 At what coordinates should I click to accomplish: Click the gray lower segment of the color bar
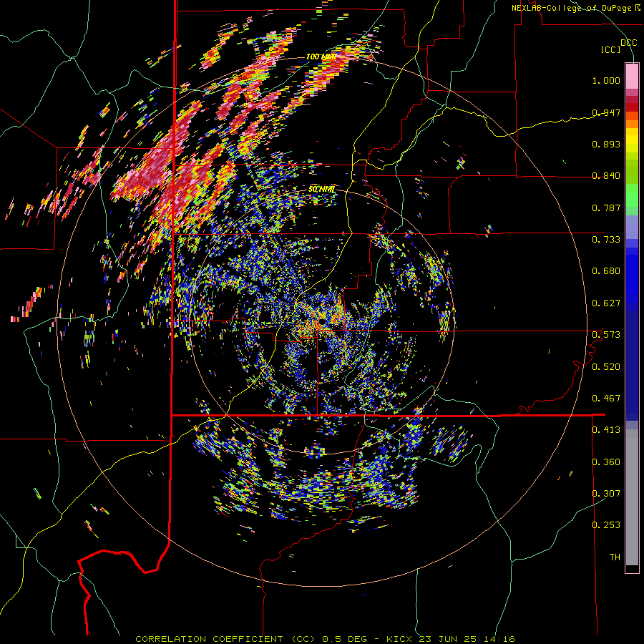(x=632, y=497)
